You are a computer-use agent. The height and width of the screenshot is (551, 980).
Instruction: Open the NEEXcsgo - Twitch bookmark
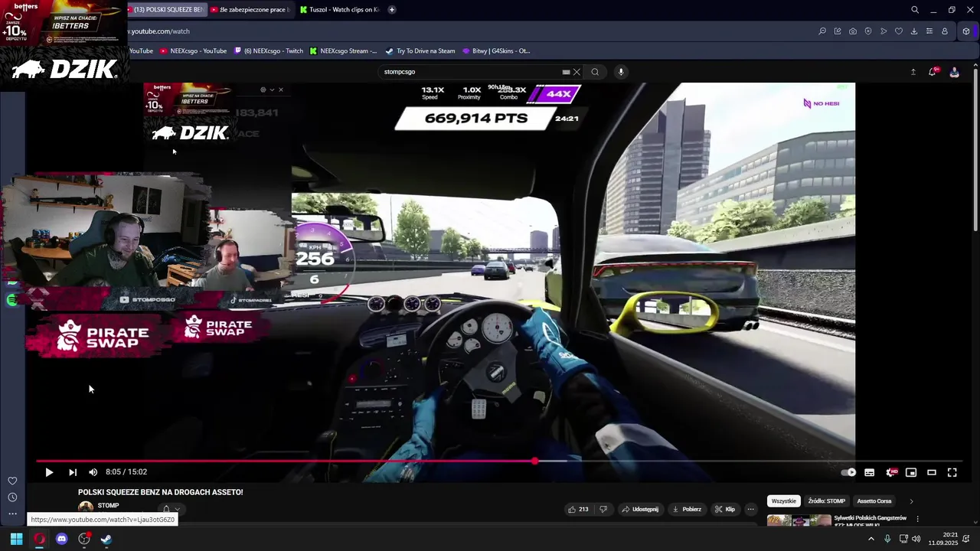(269, 51)
